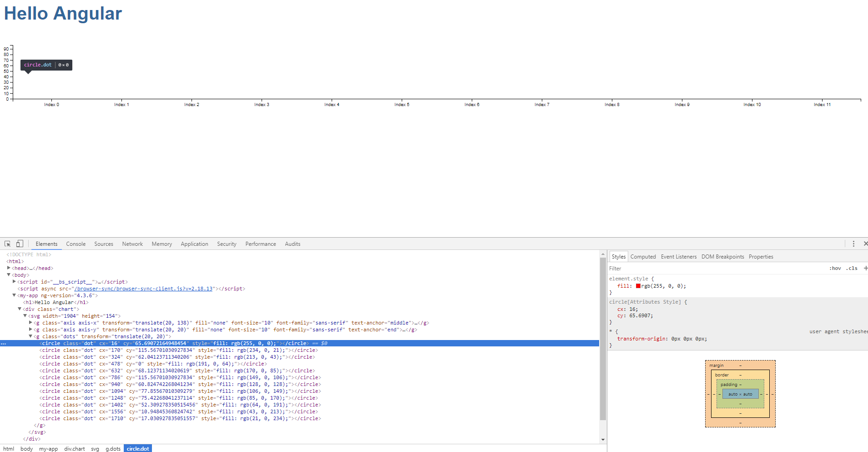
Task: Select the circle node with cx="632"
Action: pyautogui.click(x=177, y=371)
